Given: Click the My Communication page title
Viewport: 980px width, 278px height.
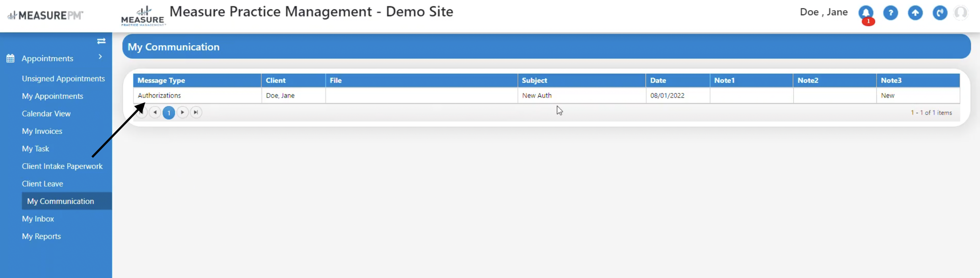Looking at the screenshot, I should 174,47.
